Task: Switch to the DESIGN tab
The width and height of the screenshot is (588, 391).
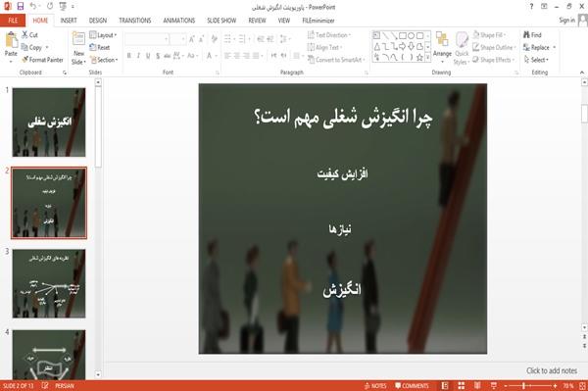Action: click(x=98, y=21)
